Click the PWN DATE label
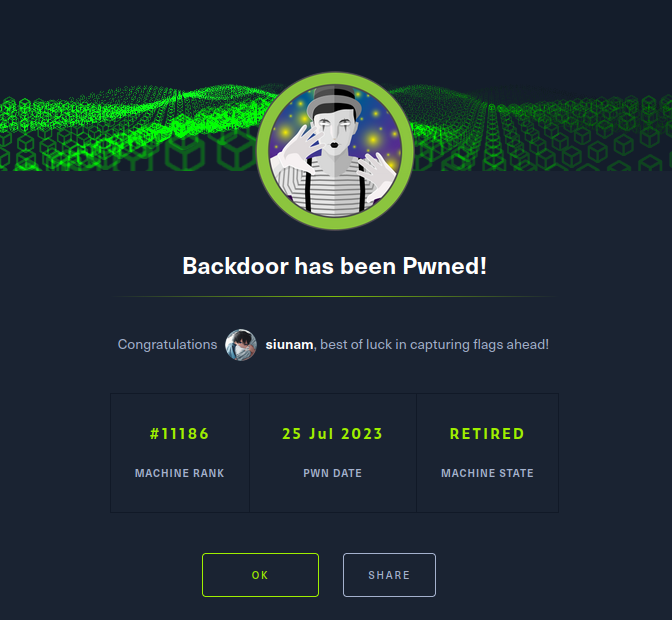Viewport: 672px width, 620px height. [333, 473]
